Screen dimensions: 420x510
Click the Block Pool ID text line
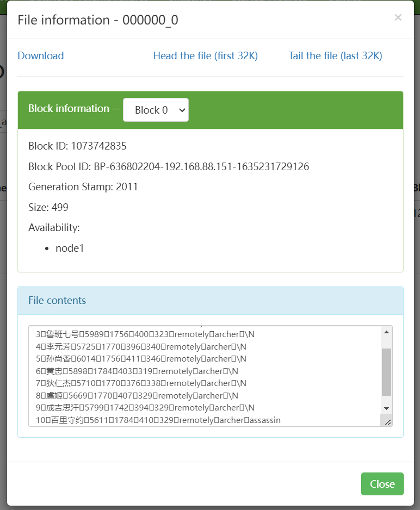(x=169, y=166)
